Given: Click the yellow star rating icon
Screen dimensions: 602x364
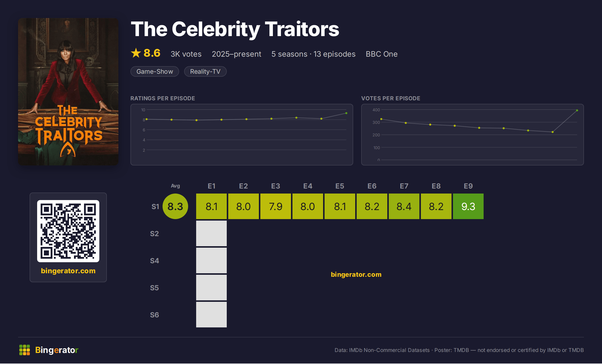Looking at the screenshot, I should tap(136, 53).
